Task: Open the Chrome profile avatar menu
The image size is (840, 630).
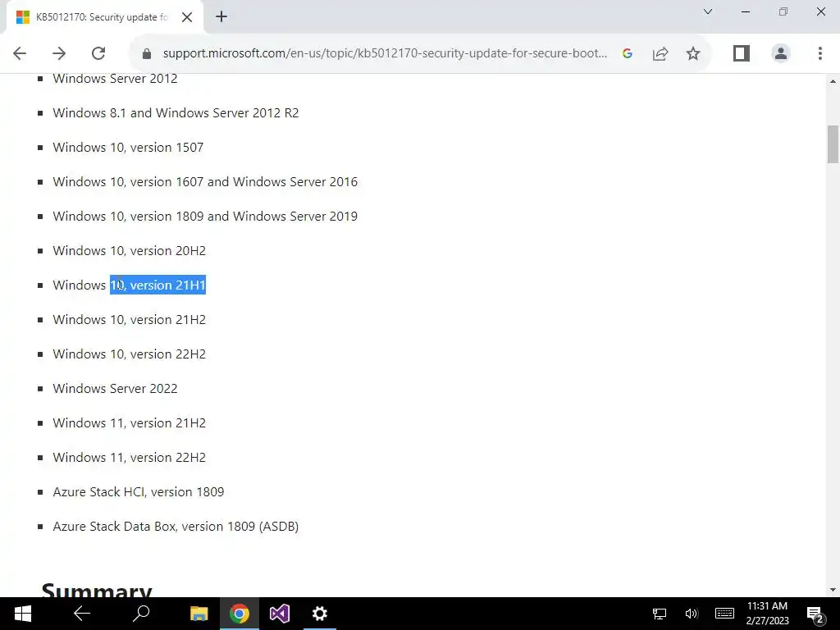Action: click(x=781, y=53)
